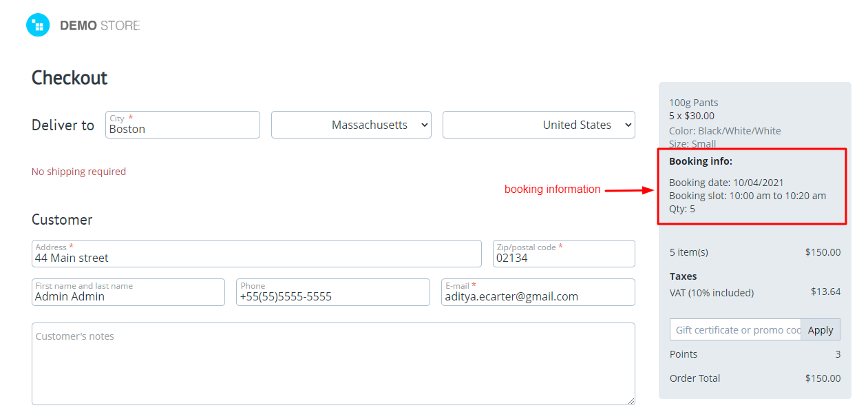Open the DEMO STORE home link
Image resolution: width=868 pixels, height=419 pixels.
(100, 25)
